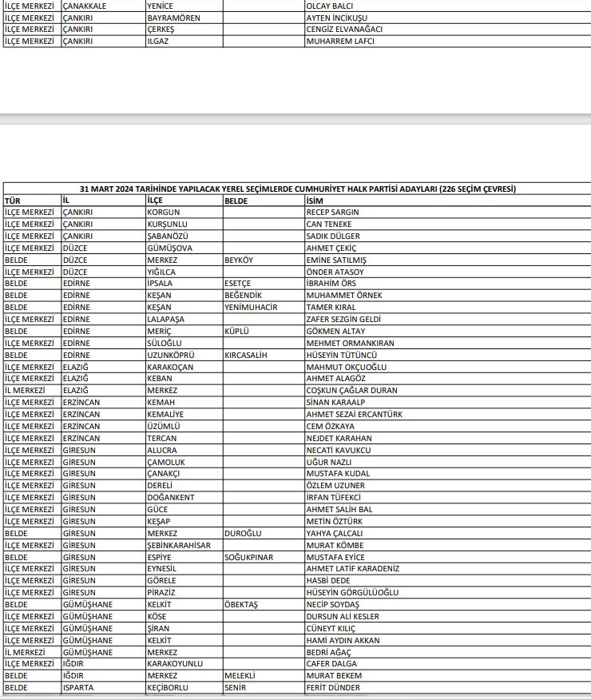Select the name DURSUN ALİ KESLER
The height and width of the screenshot is (700, 591).
[x=342, y=617]
